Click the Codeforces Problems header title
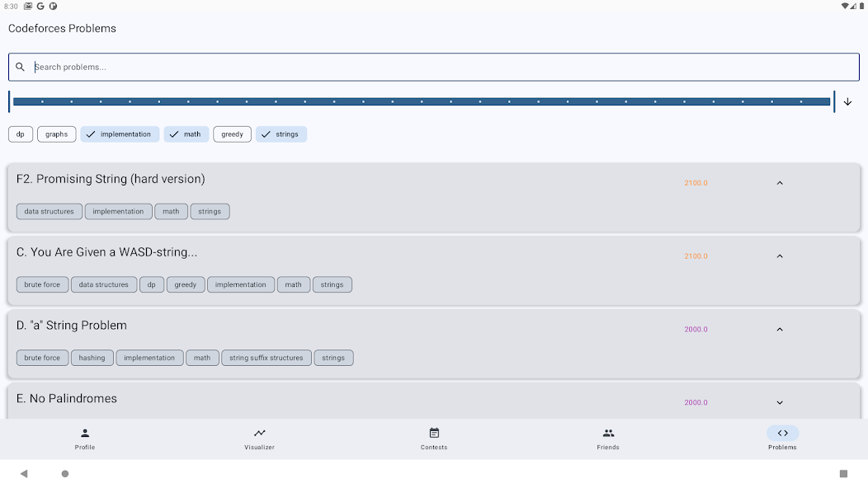The image size is (868, 488). [62, 28]
